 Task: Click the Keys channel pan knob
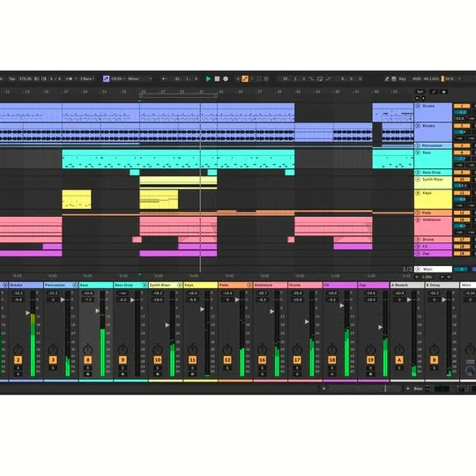(192, 350)
